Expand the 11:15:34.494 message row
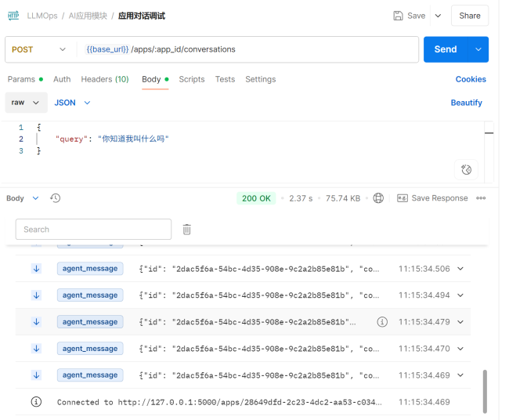 pos(460,295)
